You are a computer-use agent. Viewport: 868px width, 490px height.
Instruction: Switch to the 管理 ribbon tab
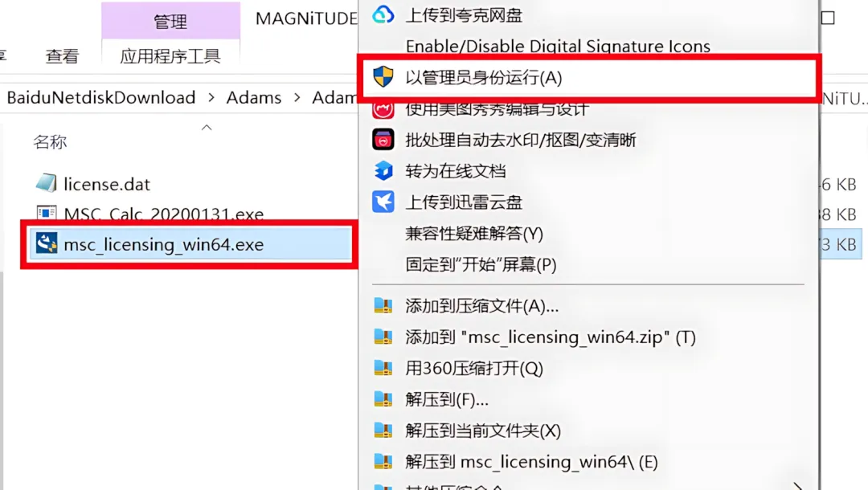click(170, 21)
